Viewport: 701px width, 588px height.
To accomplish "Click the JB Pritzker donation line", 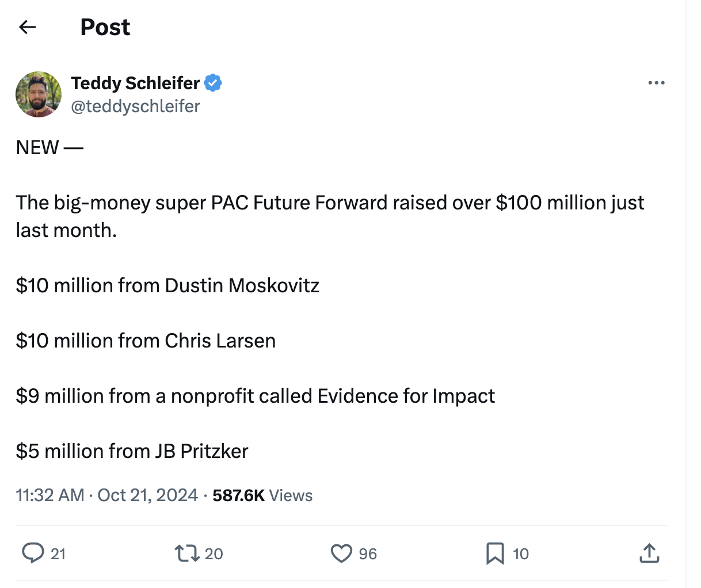I will (x=132, y=451).
